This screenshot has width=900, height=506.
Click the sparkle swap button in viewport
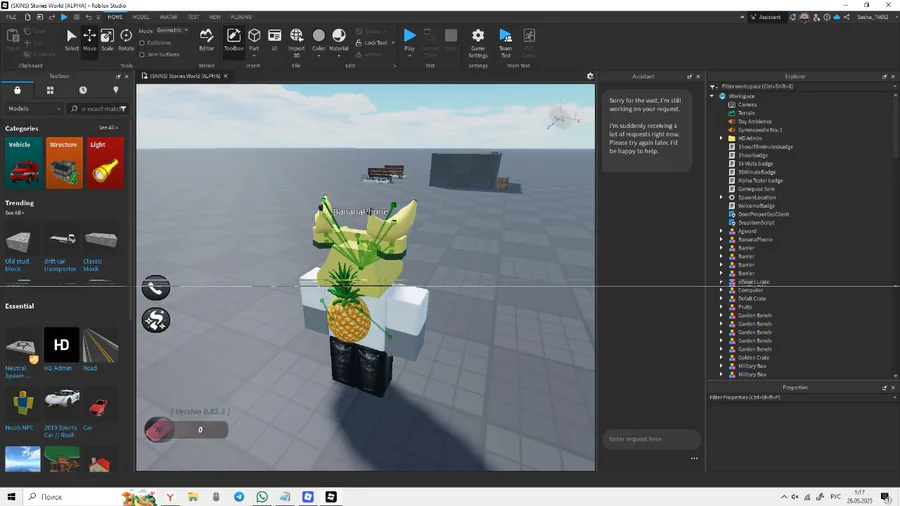(156, 320)
